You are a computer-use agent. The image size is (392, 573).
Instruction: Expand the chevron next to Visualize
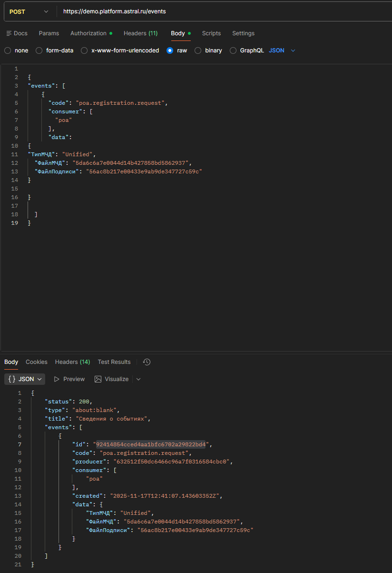[138, 379]
